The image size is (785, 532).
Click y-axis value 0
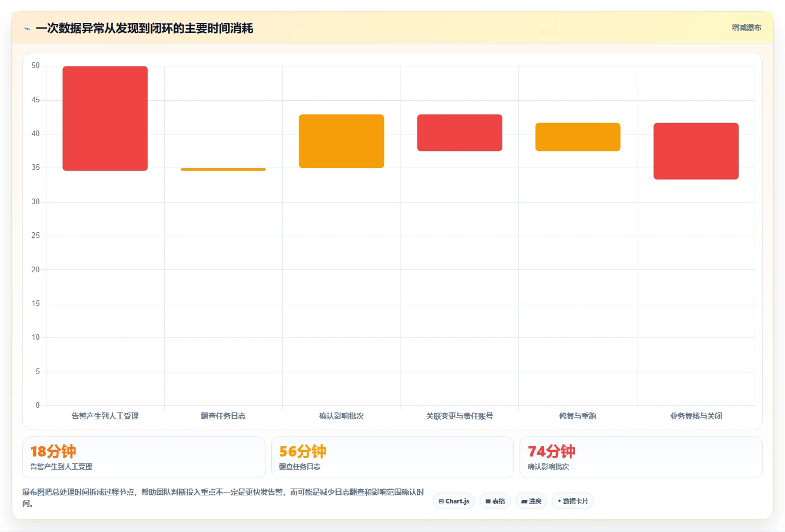(x=38, y=406)
